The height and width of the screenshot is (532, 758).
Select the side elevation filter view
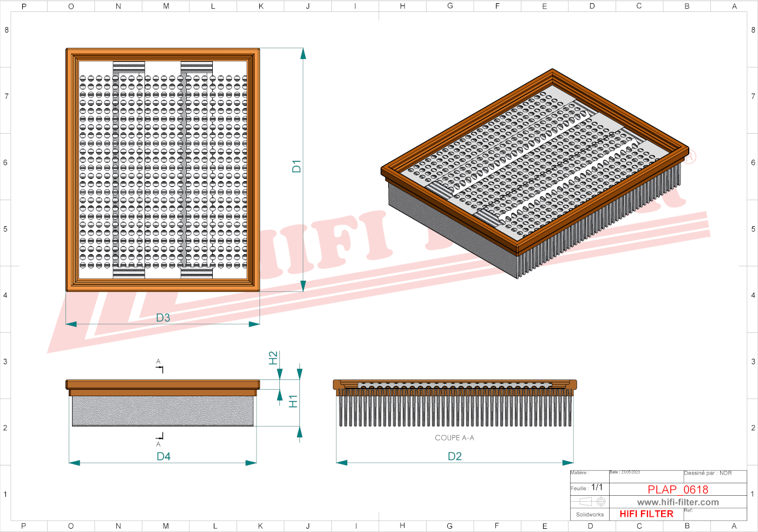click(x=162, y=403)
